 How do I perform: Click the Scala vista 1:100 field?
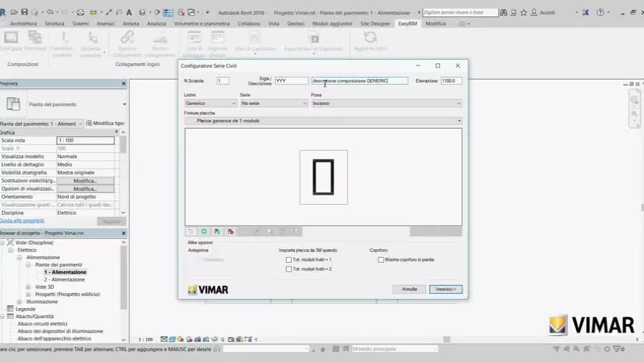(x=86, y=140)
